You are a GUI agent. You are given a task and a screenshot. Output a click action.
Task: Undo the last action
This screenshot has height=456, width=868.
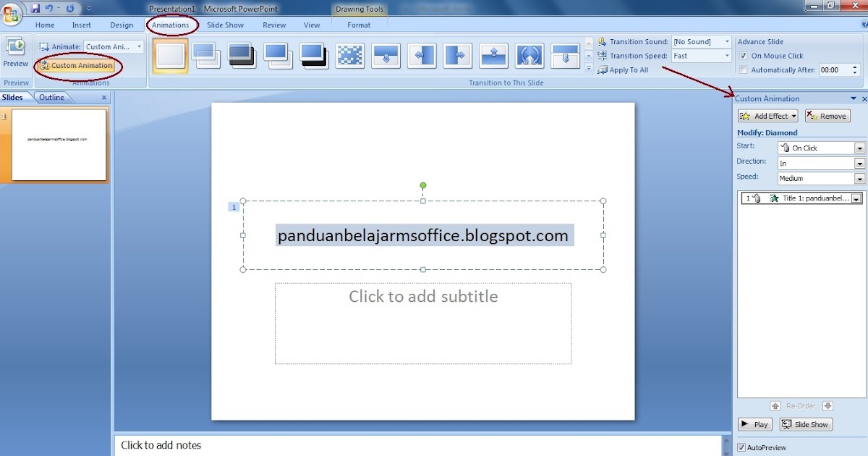click(50, 9)
